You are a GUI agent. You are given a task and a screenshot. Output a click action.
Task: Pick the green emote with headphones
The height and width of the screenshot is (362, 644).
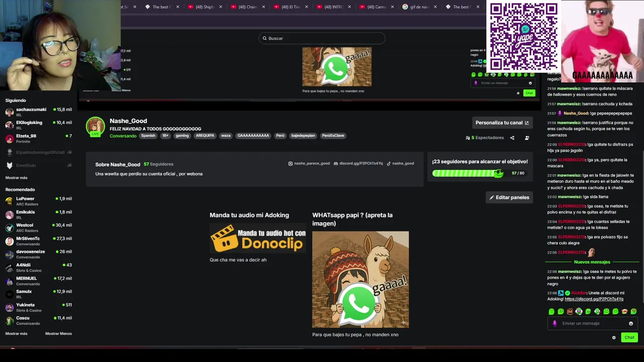597,312
